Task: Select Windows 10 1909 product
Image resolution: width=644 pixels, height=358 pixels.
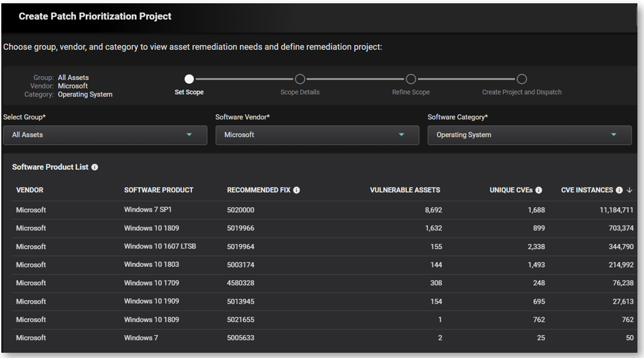Action: 151,301
